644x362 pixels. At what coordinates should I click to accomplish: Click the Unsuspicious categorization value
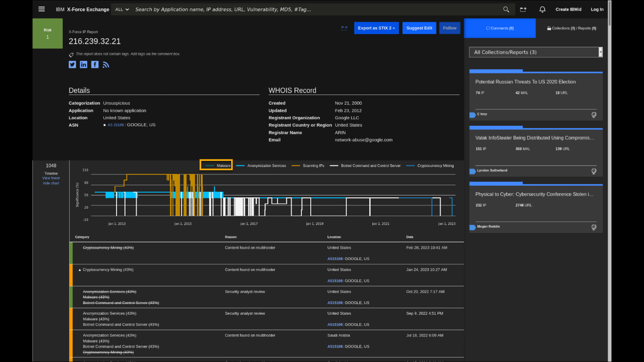117,103
